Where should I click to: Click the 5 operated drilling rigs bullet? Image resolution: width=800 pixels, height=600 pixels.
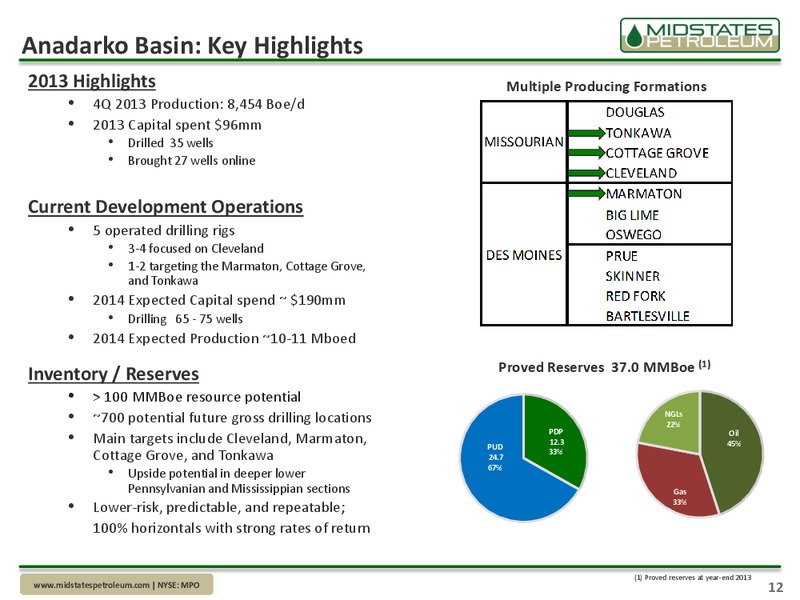[164, 231]
